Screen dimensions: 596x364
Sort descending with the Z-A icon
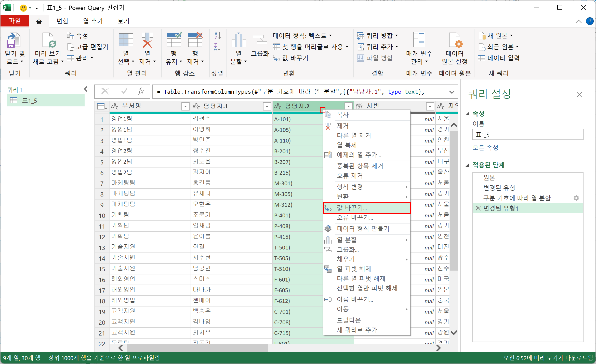tap(217, 47)
